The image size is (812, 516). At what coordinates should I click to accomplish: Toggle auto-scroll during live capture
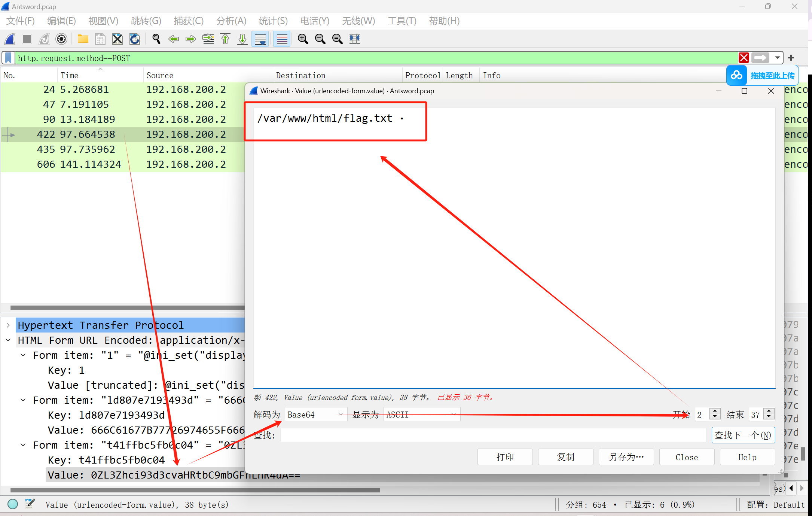[x=260, y=39]
